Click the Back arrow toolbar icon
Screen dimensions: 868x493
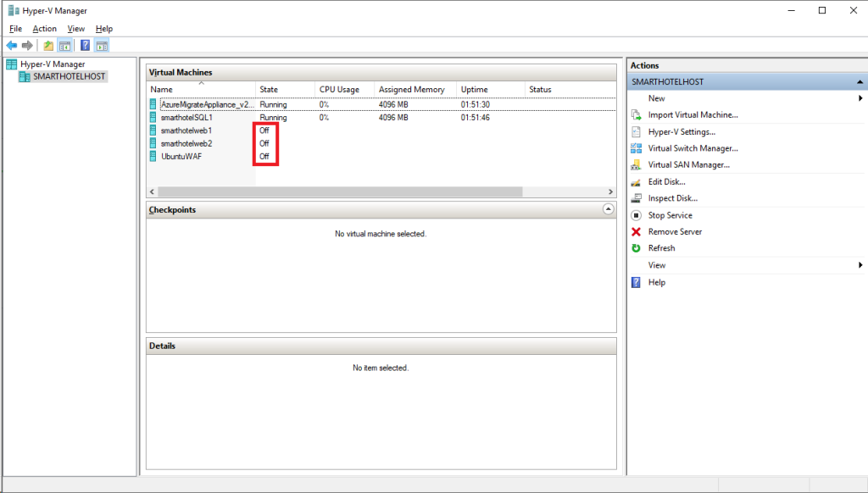point(12,46)
